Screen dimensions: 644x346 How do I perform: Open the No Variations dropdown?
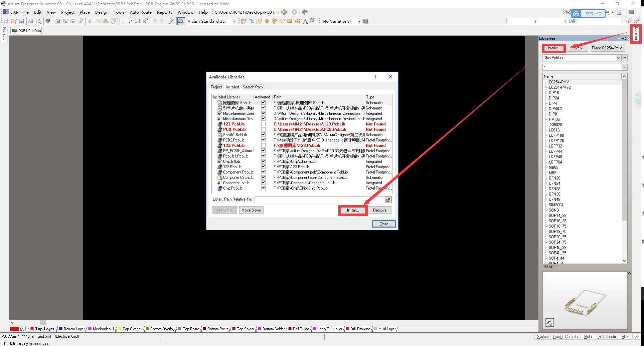pyautogui.click(x=359, y=21)
